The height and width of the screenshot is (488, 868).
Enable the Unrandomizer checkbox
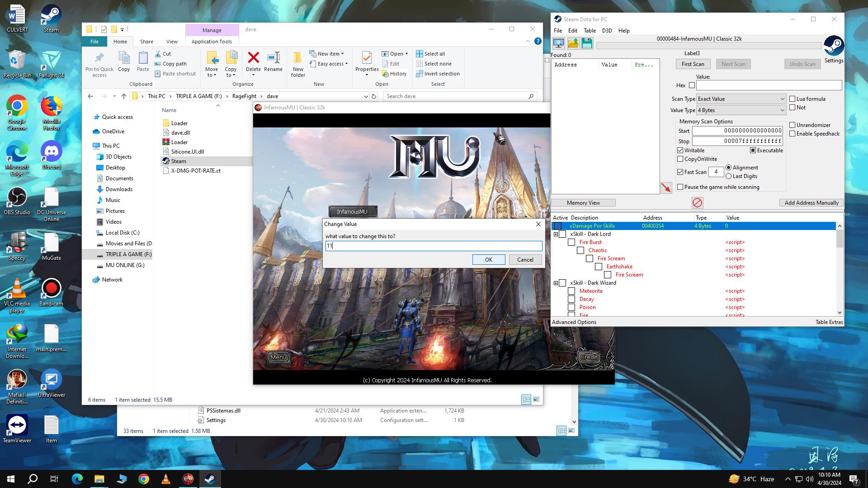click(x=792, y=125)
